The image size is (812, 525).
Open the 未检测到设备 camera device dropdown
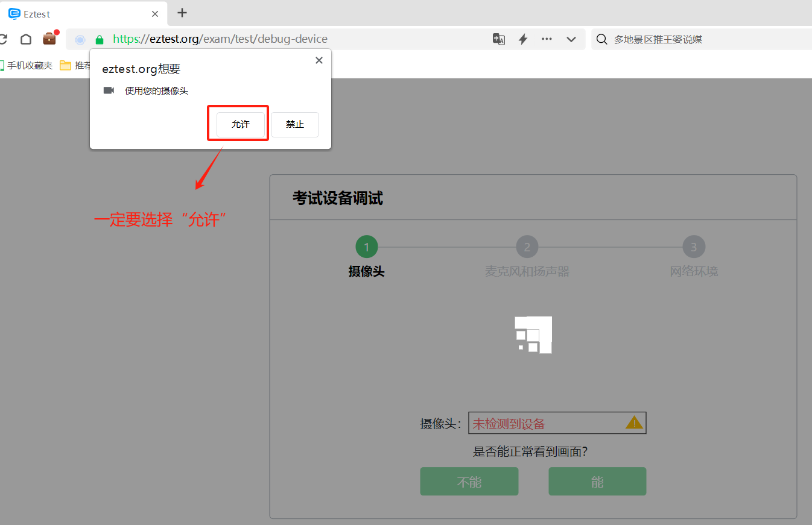click(x=557, y=423)
